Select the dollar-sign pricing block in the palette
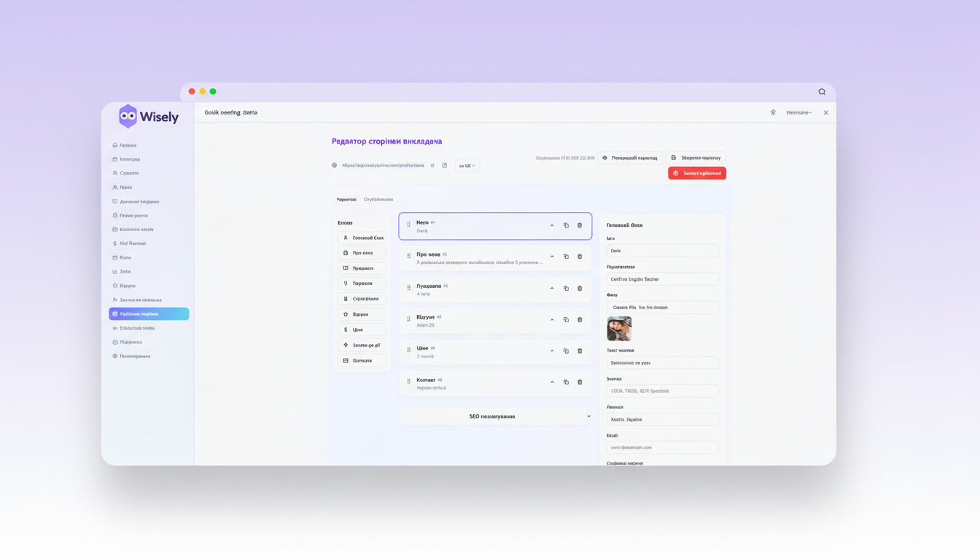This screenshot has width=980, height=560. 361,330
